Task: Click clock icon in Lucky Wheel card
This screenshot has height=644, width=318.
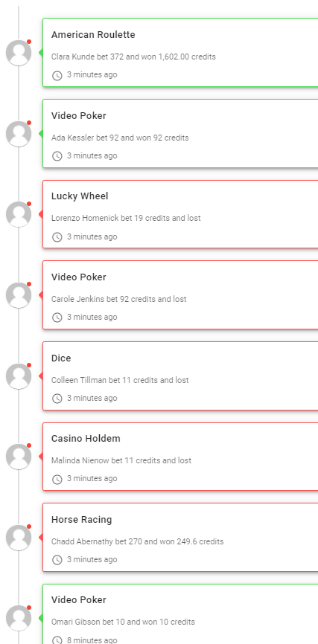Action: pos(57,237)
